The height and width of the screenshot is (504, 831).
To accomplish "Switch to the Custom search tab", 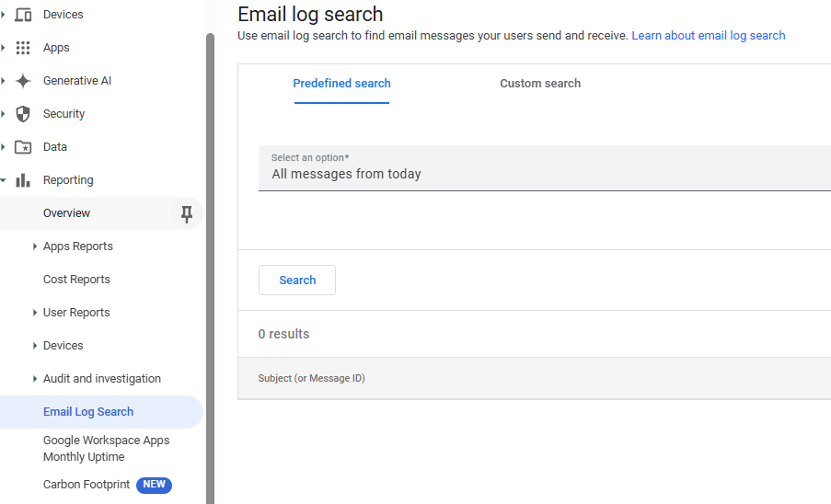I will pyautogui.click(x=540, y=84).
